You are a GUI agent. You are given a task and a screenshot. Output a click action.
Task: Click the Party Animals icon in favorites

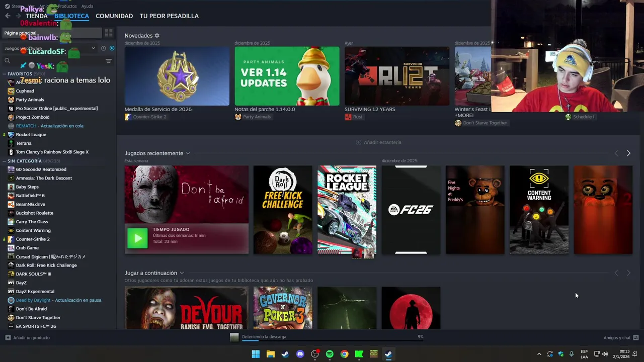[x=11, y=100]
